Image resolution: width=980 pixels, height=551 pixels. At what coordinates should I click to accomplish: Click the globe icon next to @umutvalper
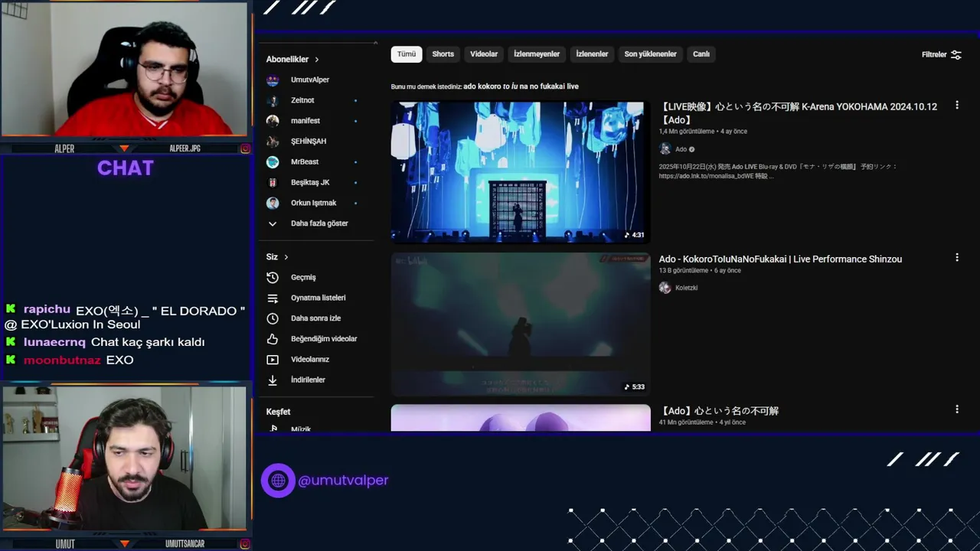point(278,481)
